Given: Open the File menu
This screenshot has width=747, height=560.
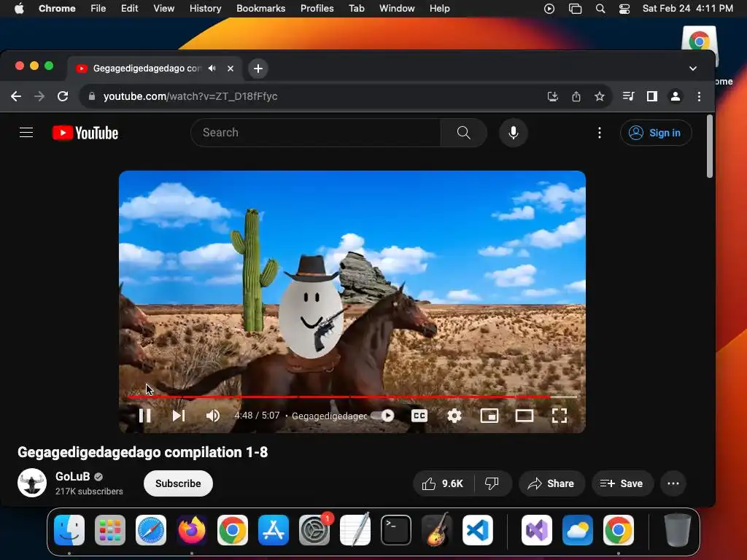Looking at the screenshot, I should point(98,9).
